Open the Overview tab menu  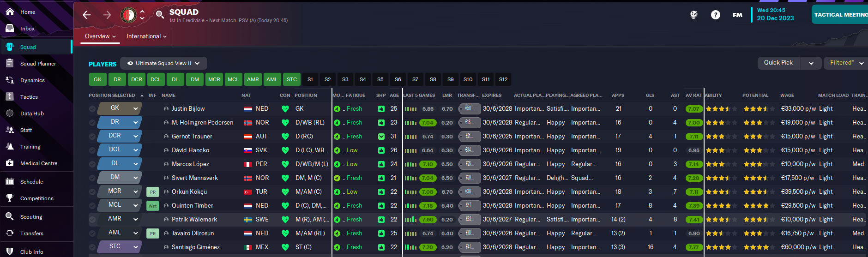[x=100, y=36]
